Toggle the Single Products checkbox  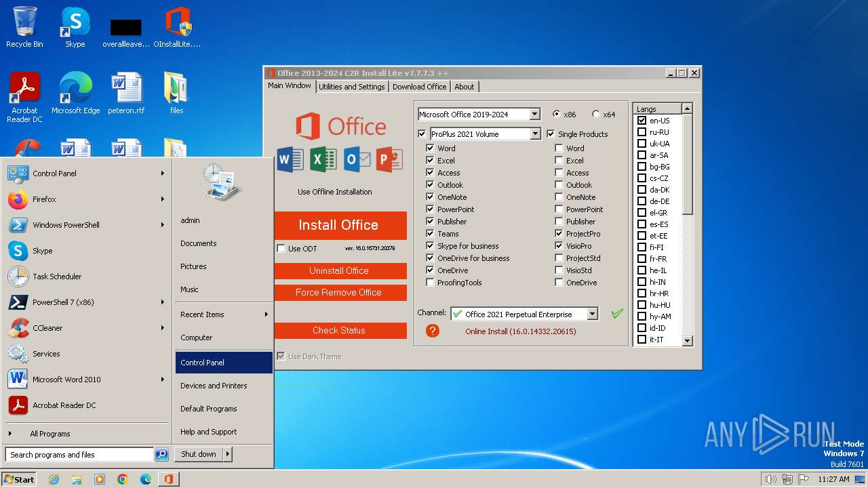(x=551, y=134)
